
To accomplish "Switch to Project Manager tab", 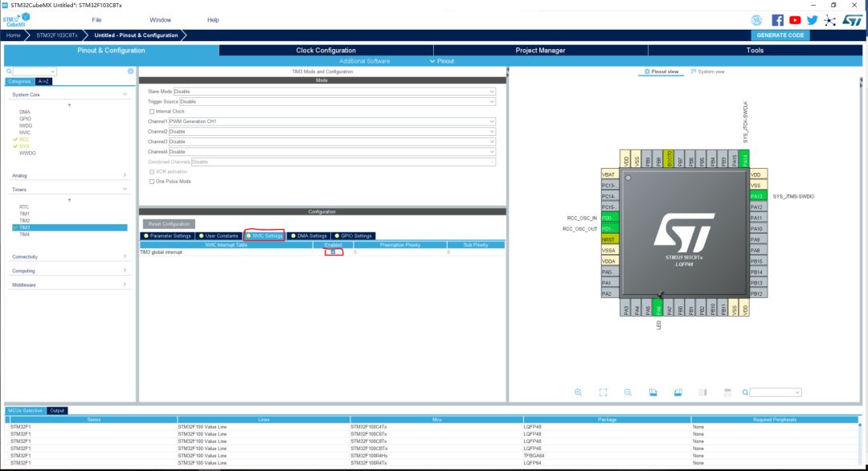I will click(540, 51).
